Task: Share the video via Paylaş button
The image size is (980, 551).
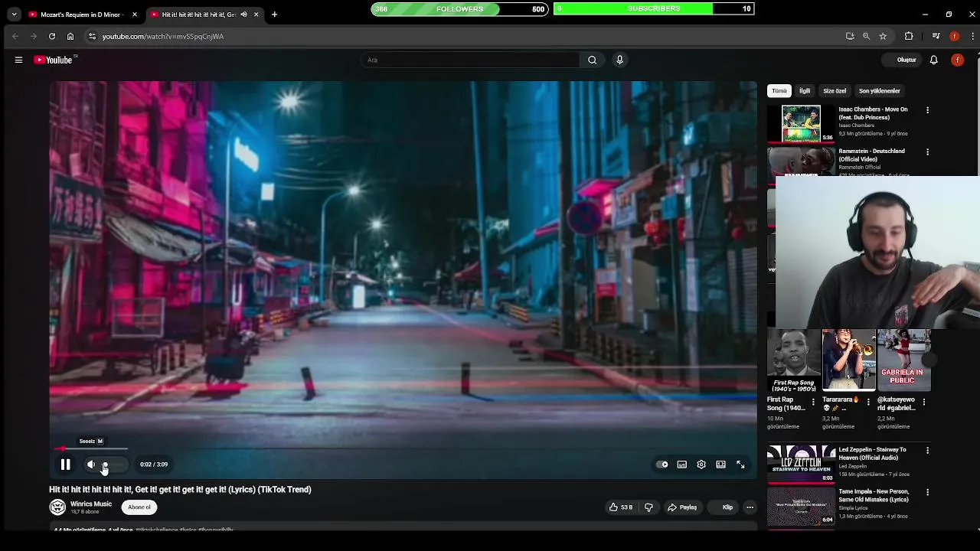Action: pos(682,507)
